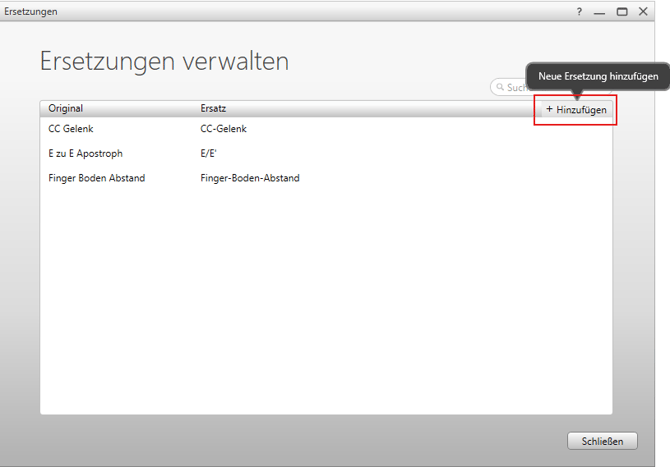Screen dimensions: 670x467
Task: Maximize the Ersetzungen window
Action: [622, 12]
